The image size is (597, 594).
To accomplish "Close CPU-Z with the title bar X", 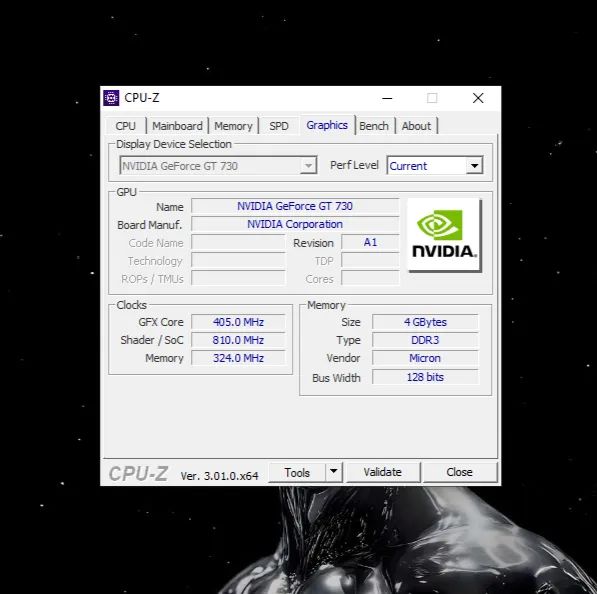I will 478,98.
